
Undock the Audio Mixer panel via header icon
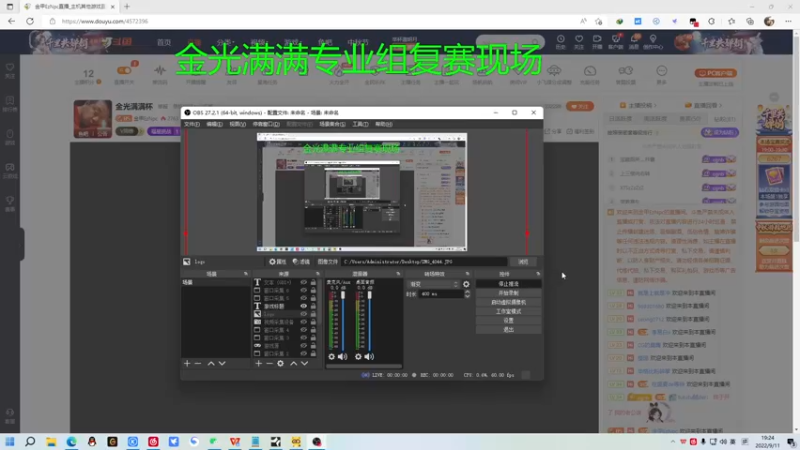pyautogui.click(x=398, y=274)
